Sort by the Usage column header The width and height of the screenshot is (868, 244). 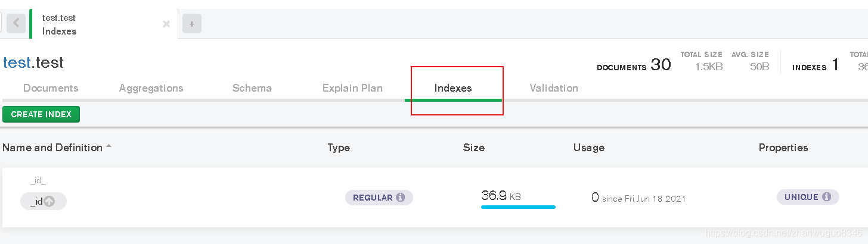[588, 148]
